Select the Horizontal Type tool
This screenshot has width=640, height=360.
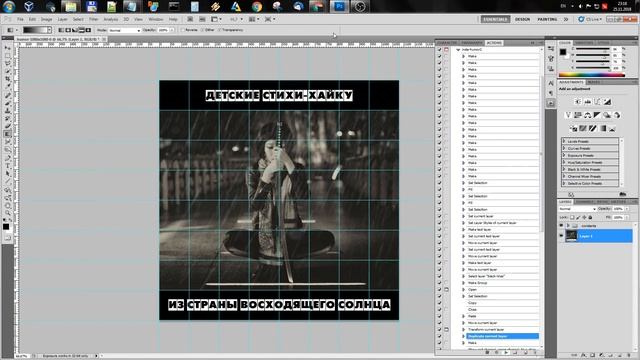tap(8, 166)
